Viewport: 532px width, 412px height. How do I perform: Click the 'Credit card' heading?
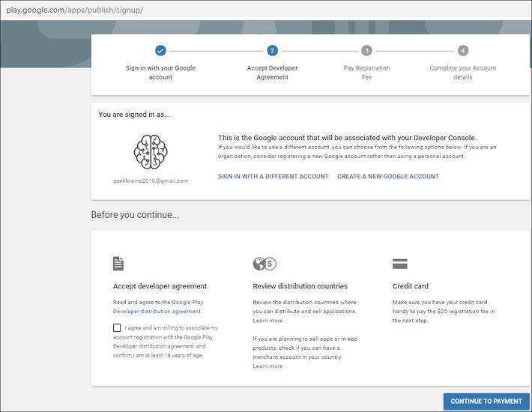tap(410, 286)
